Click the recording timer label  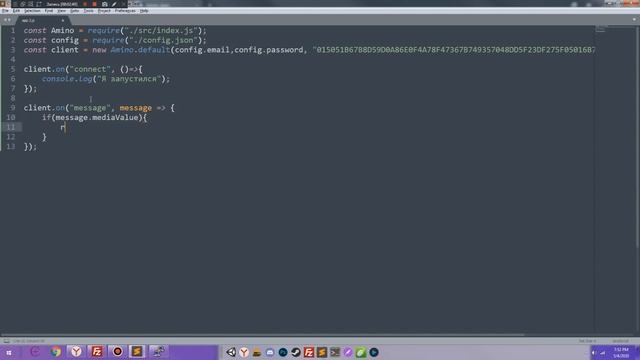tap(62, 4)
